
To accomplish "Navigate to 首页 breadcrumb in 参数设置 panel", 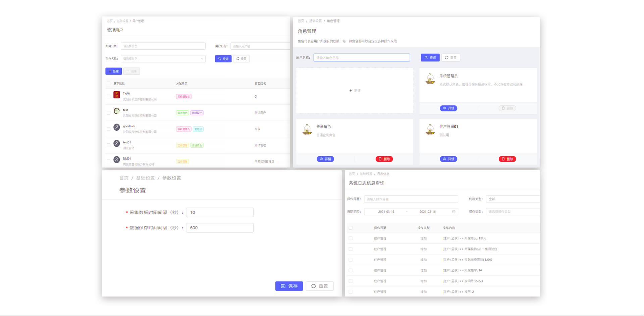I will pyautogui.click(x=124, y=178).
